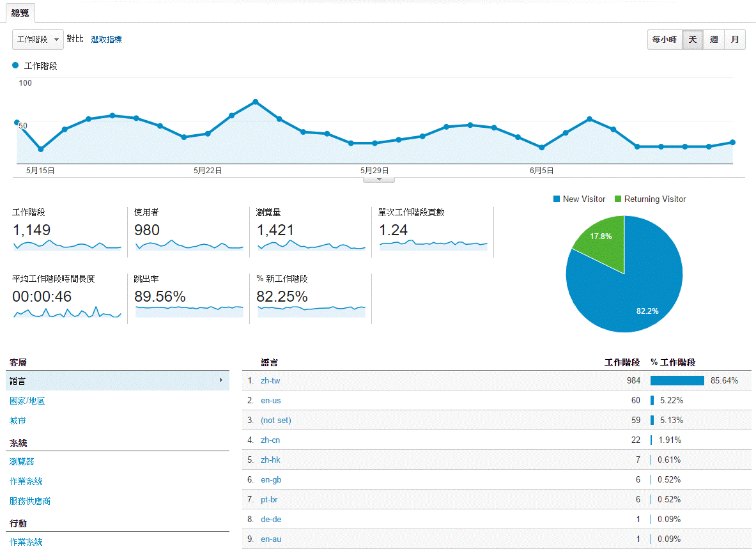Screen dimensions: 756x549
Task: Switch chart granularity to 每小時
Action: tap(665, 40)
